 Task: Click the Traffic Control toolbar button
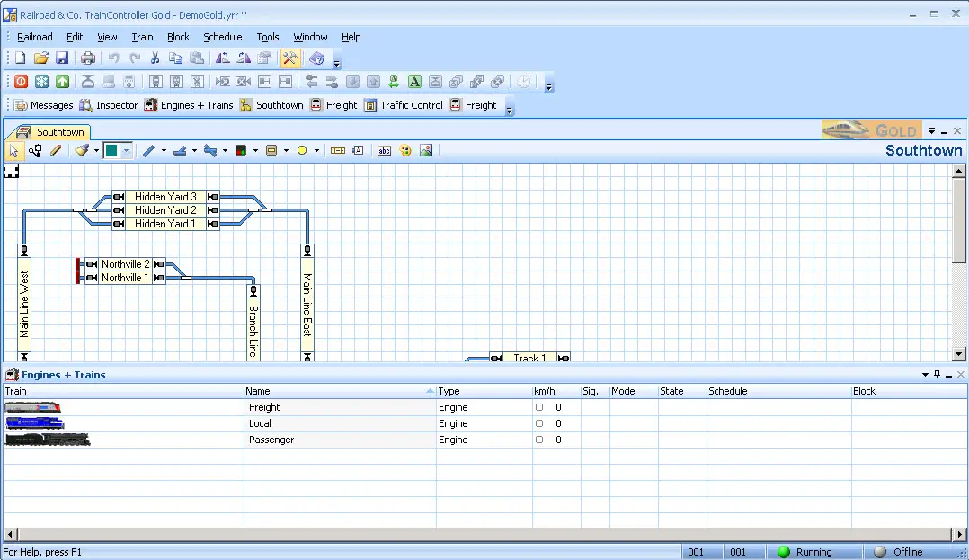pyautogui.click(x=404, y=105)
